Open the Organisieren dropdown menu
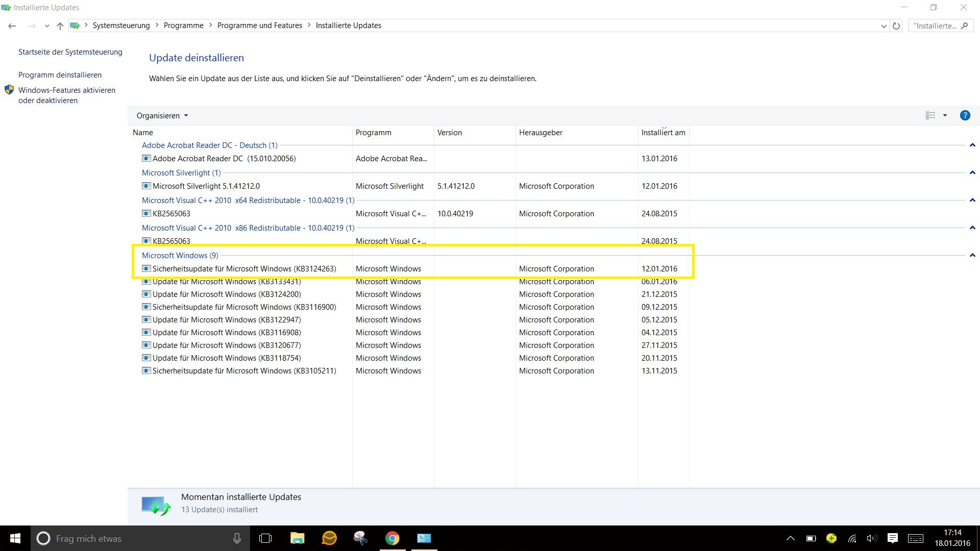980x551 pixels. click(162, 116)
